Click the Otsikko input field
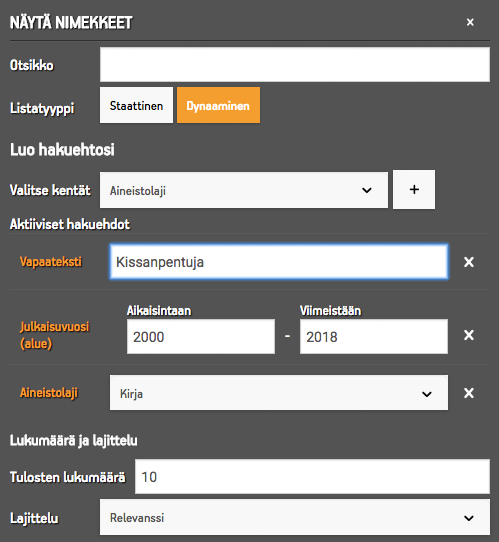This screenshot has height=542, width=499. (295, 65)
